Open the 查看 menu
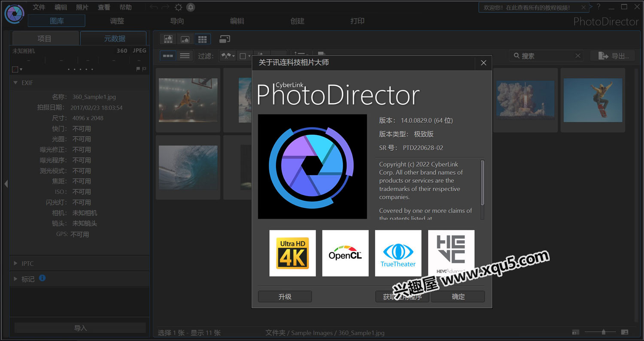Screen dimensions: 644x341 (x=104, y=7)
